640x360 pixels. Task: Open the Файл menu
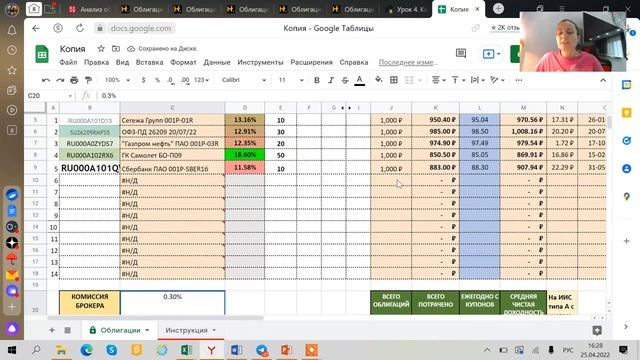[x=68, y=62]
